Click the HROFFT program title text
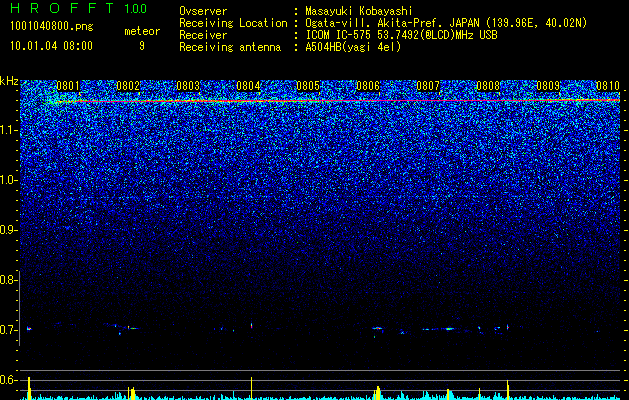 coord(62,8)
